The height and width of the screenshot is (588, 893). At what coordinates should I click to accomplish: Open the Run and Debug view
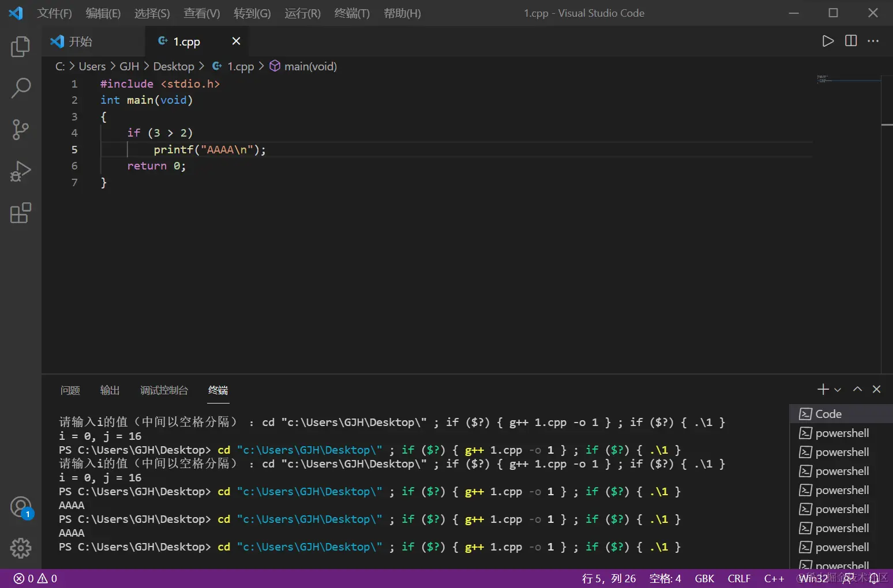point(20,171)
